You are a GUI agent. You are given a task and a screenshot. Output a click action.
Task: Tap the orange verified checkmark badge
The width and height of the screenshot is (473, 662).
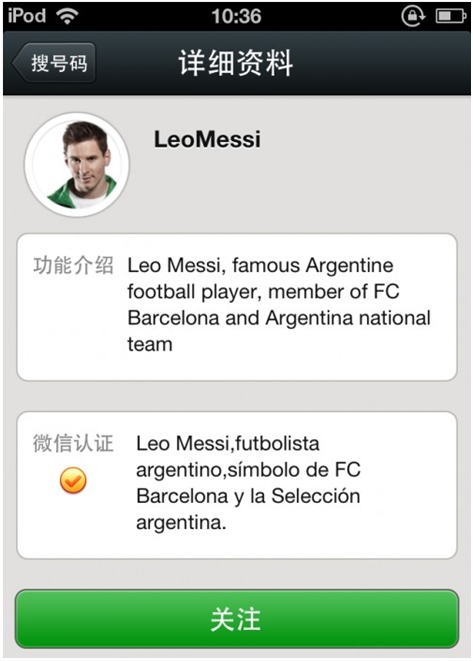(73, 480)
